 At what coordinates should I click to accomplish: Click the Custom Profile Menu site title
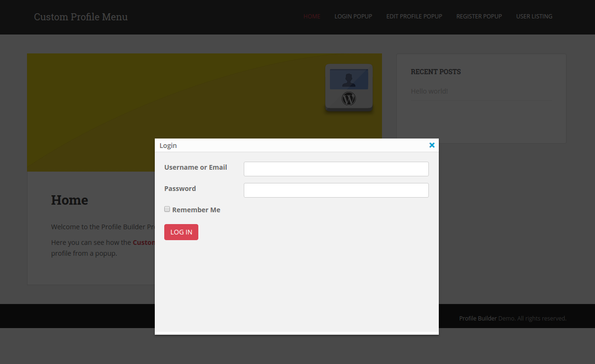(81, 17)
